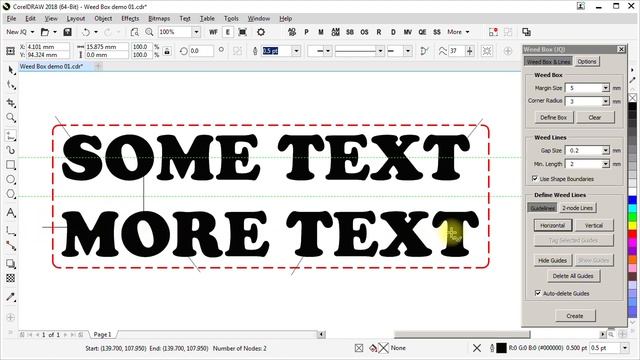Pick the yellow color swatch in palette
The height and width of the screenshot is (360, 640).
point(632,225)
